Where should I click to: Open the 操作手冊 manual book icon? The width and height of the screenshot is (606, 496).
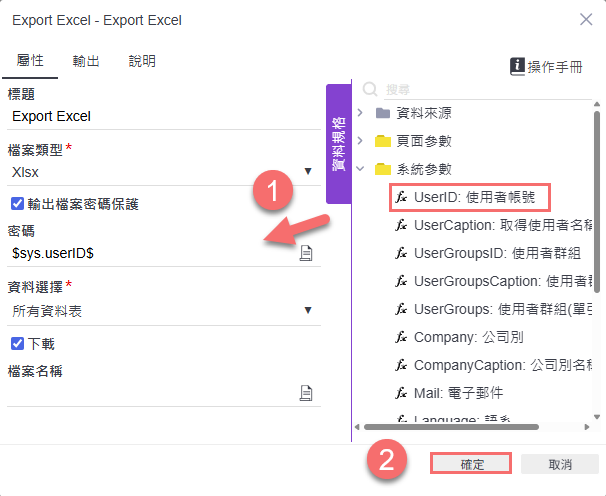[x=517, y=66]
